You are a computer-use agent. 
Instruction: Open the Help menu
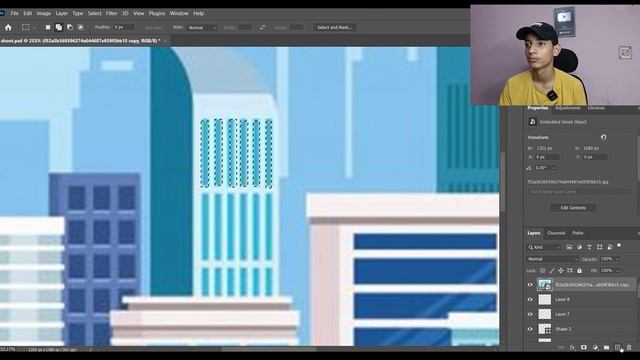[198, 13]
